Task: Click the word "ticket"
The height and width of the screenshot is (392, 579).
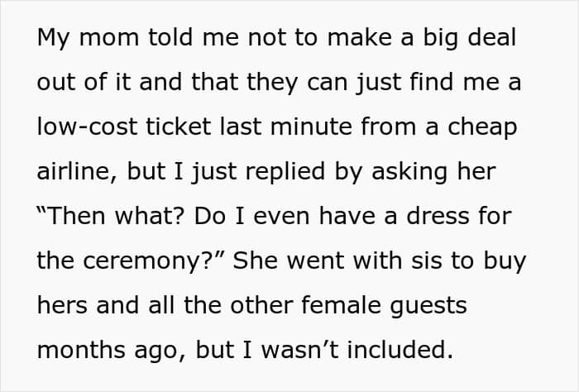Action: 179,127
